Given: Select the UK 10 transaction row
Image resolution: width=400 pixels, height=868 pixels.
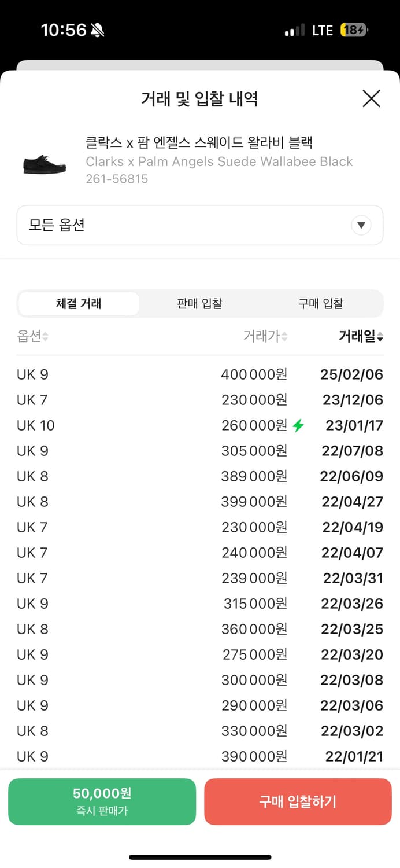Looking at the screenshot, I should click(200, 425).
